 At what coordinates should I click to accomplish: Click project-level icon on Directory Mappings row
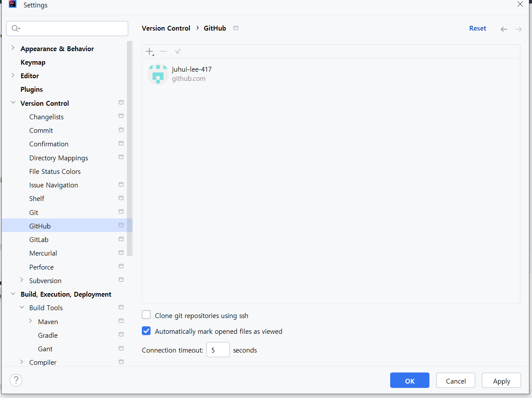click(x=121, y=157)
